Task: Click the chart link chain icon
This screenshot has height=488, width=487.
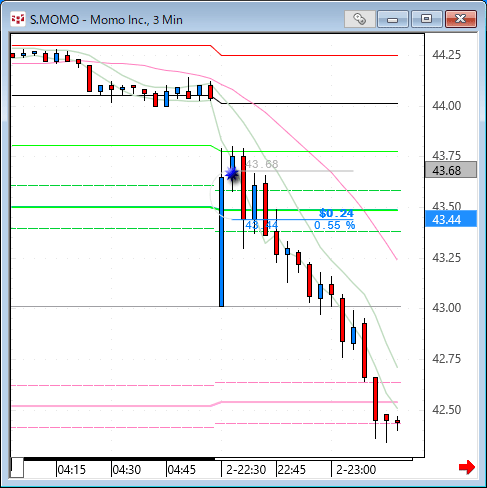Action: click(360, 19)
